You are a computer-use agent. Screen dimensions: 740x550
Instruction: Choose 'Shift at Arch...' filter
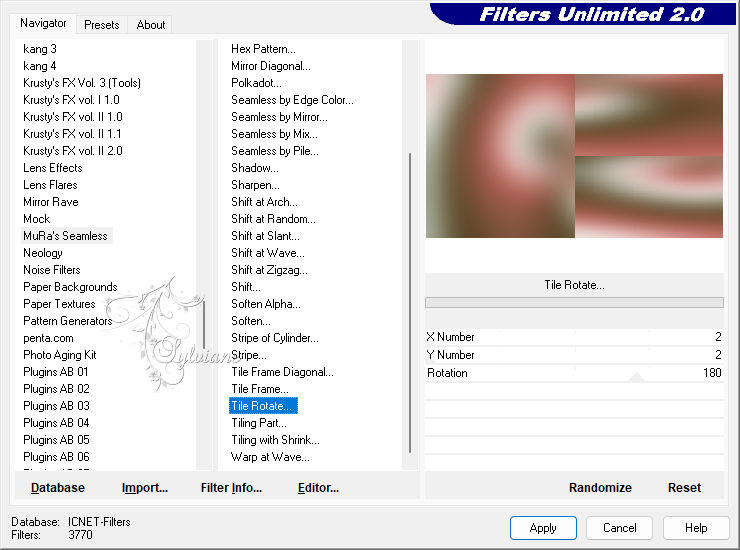click(x=264, y=202)
